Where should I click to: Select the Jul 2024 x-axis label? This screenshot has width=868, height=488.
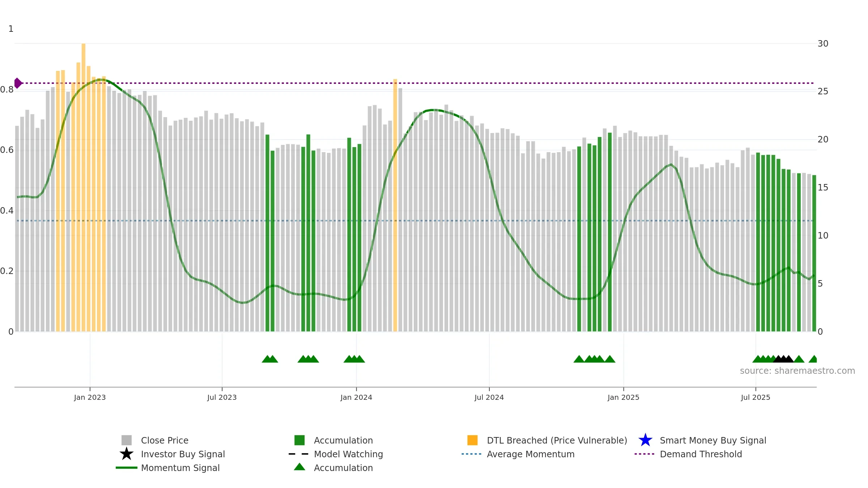pyautogui.click(x=489, y=398)
